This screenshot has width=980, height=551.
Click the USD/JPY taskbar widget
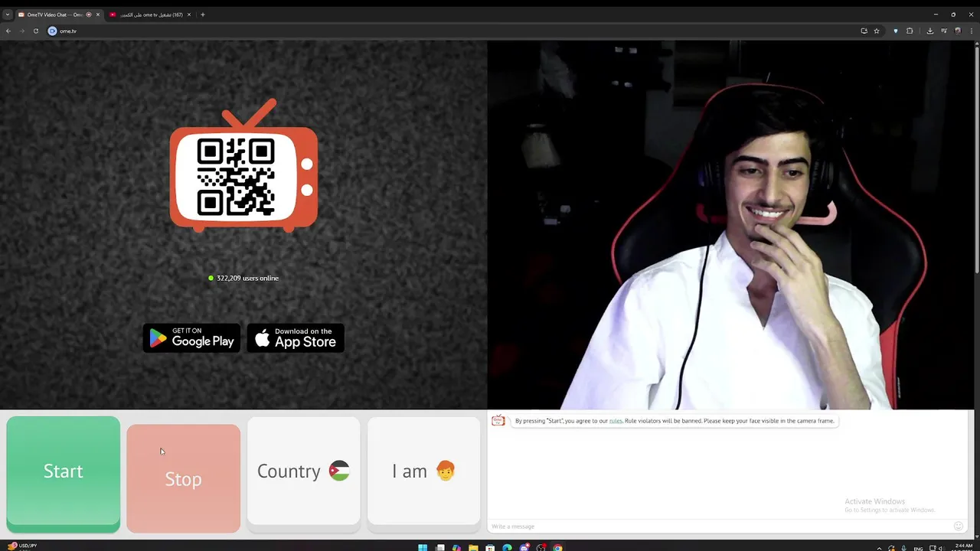(23, 546)
